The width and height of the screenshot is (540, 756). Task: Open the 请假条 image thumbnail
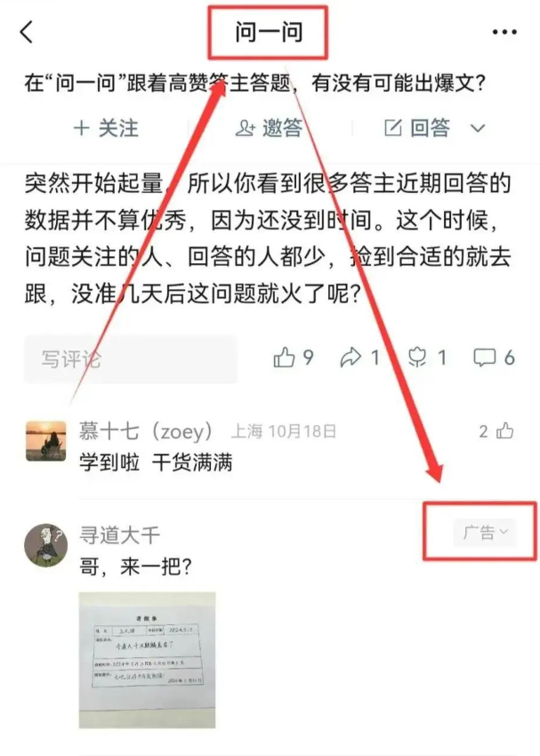pyautogui.click(x=147, y=660)
